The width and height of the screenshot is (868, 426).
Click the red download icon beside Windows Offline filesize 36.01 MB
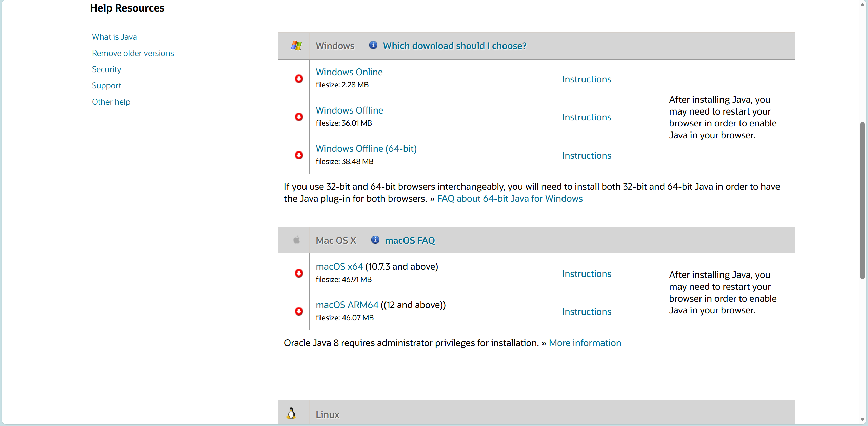(299, 117)
